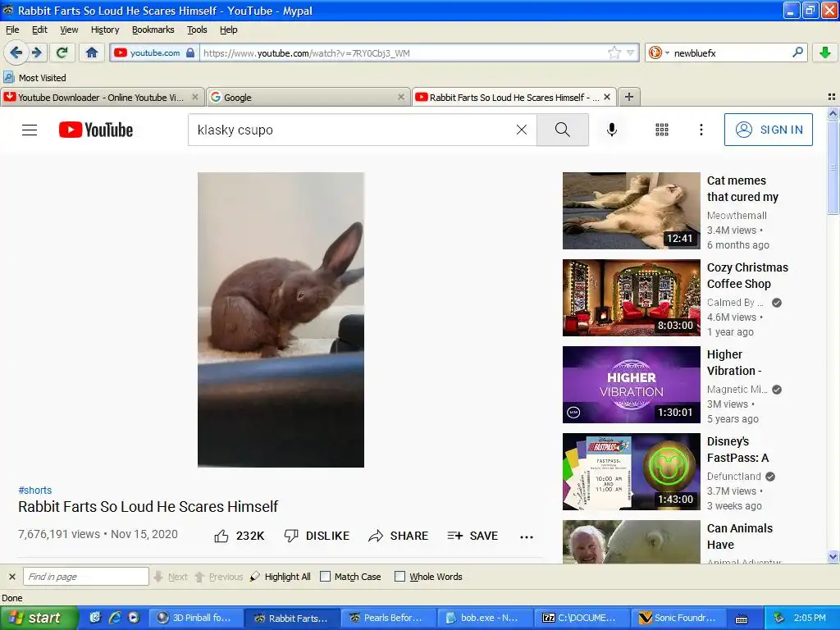The image size is (840, 630).
Task: Open more actions ellipsis under the video
Action: [x=527, y=536]
